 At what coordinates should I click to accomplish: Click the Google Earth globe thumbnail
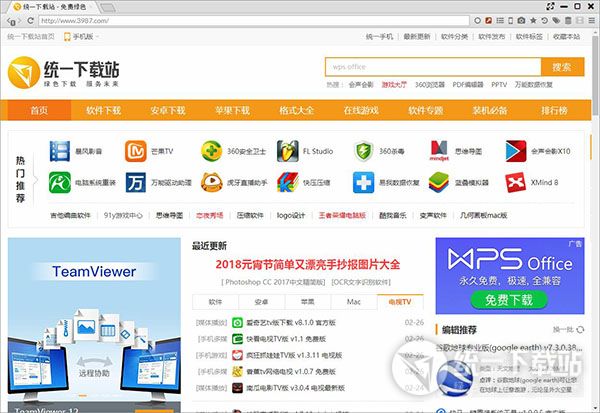tap(455, 378)
